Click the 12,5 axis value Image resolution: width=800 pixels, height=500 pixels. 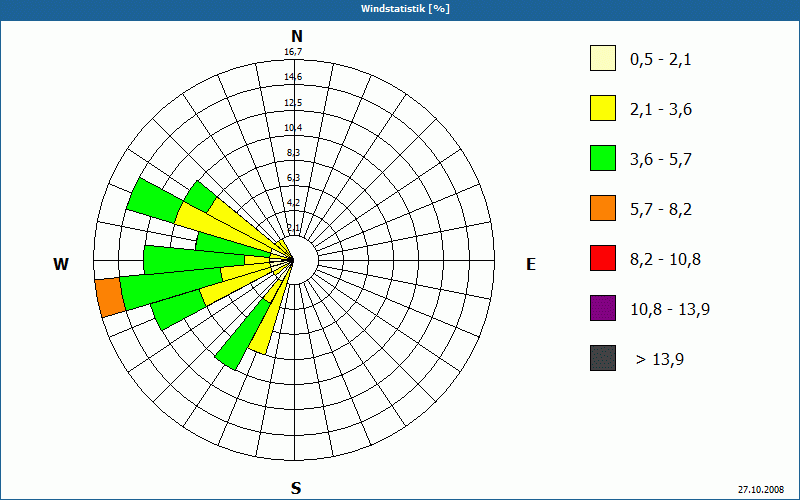pos(293,103)
